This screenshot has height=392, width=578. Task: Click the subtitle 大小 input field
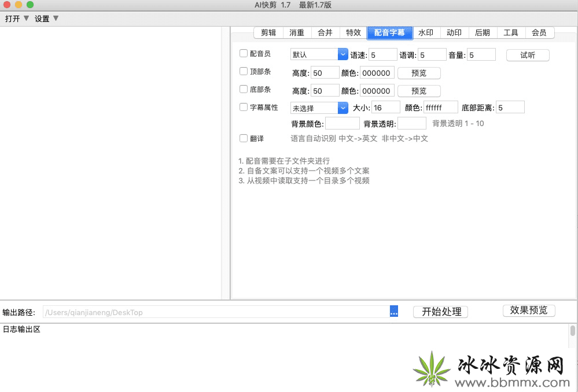(x=385, y=108)
